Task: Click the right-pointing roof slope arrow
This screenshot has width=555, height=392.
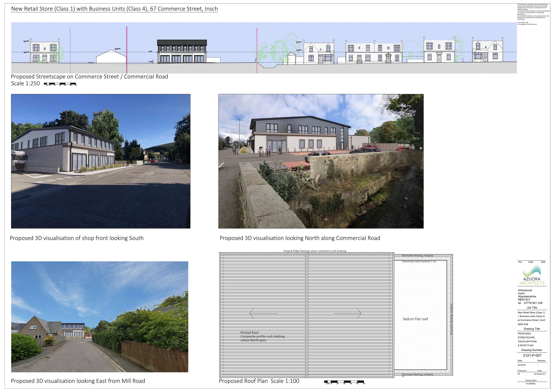Action: pos(347,313)
